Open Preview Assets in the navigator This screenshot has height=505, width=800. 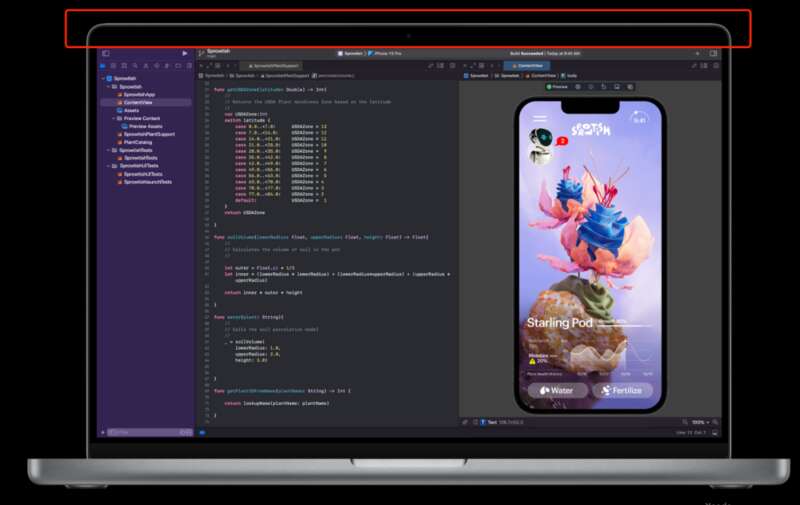click(142, 126)
